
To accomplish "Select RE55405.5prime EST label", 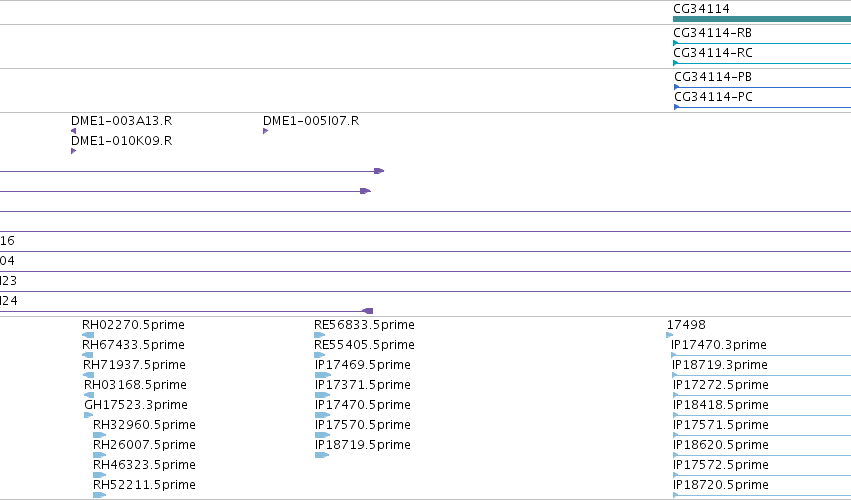I will [364, 345].
